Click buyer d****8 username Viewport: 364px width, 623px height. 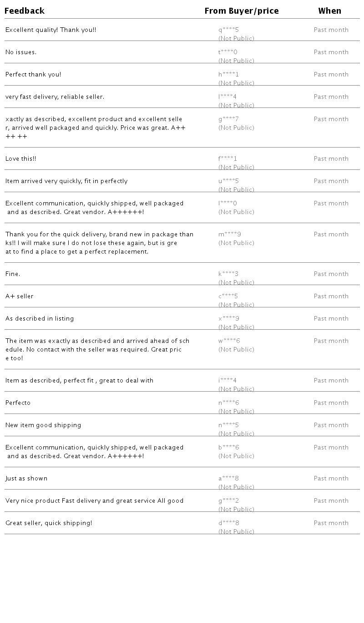point(229,523)
